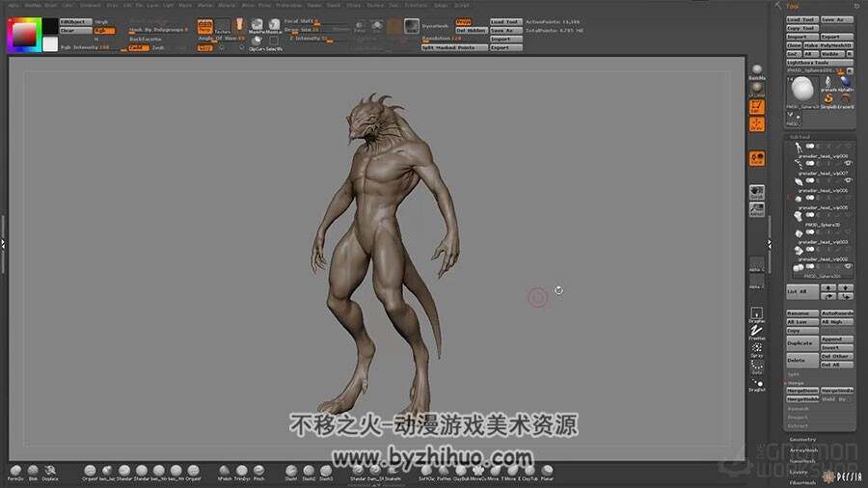
Task: Expand the NanoMesh section
Action: [x=802, y=461]
